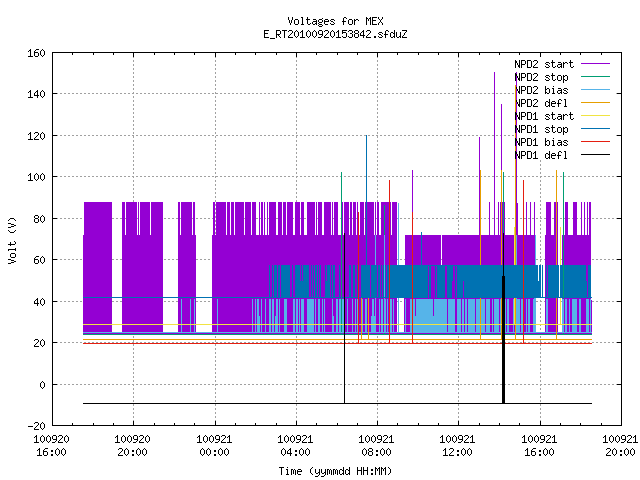Click the purple NPD2 start legend line
The width and height of the screenshot is (640, 480).
click(x=595, y=64)
